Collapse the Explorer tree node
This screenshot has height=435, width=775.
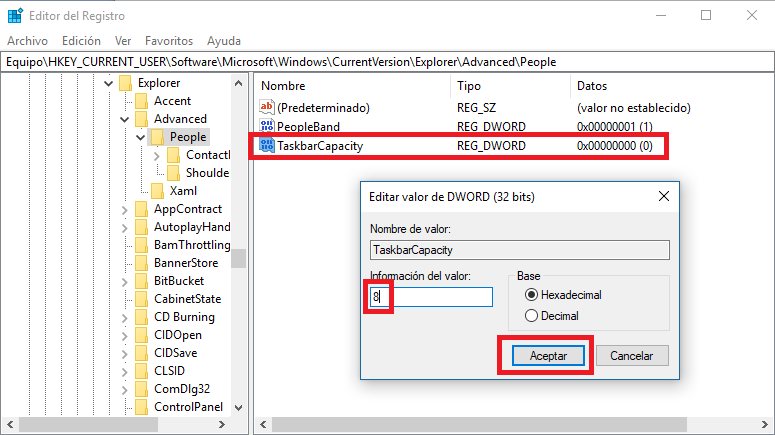coord(108,84)
